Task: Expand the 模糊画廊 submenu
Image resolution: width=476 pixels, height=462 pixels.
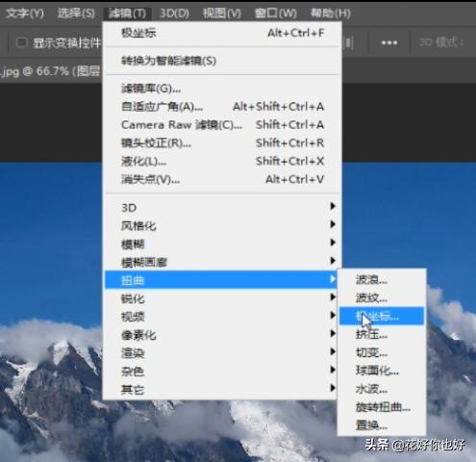Action: pyautogui.click(x=221, y=262)
